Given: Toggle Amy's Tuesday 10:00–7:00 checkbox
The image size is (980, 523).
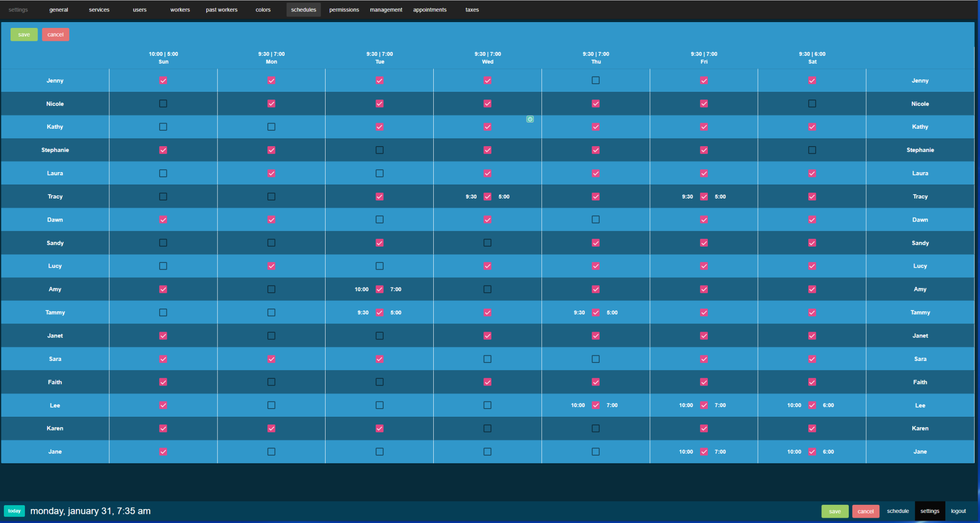Looking at the screenshot, I should coord(379,289).
